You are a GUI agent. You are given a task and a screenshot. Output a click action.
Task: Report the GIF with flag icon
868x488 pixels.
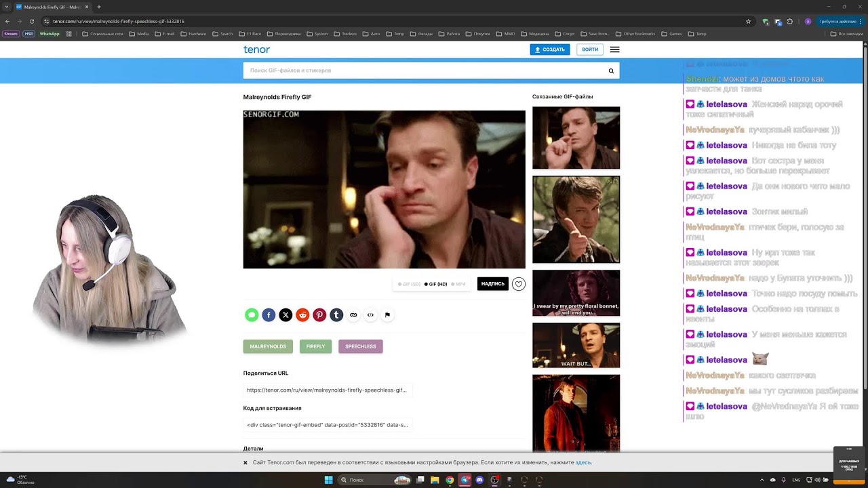(x=387, y=314)
